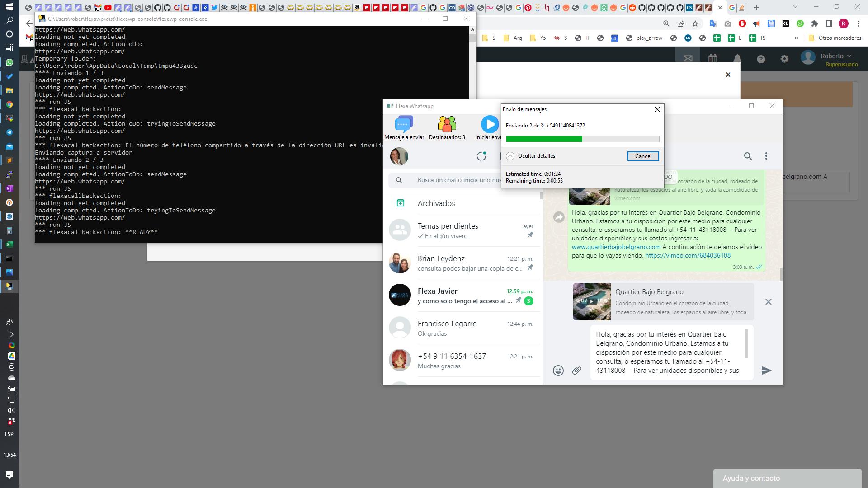
Task: Click the green sending progress bar
Action: pyautogui.click(x=582, y=139)
